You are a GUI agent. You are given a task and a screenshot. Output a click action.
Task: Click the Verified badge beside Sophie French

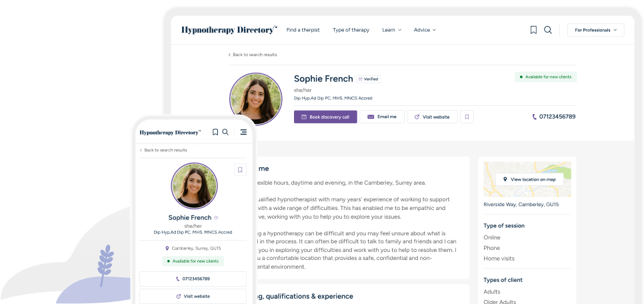[369, 79]
